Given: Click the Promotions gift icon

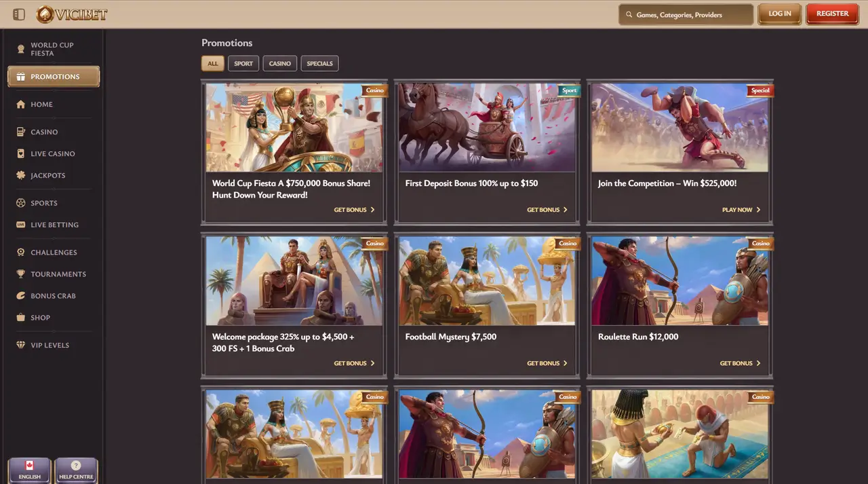Looking at the screenshot, I should 20,77.
